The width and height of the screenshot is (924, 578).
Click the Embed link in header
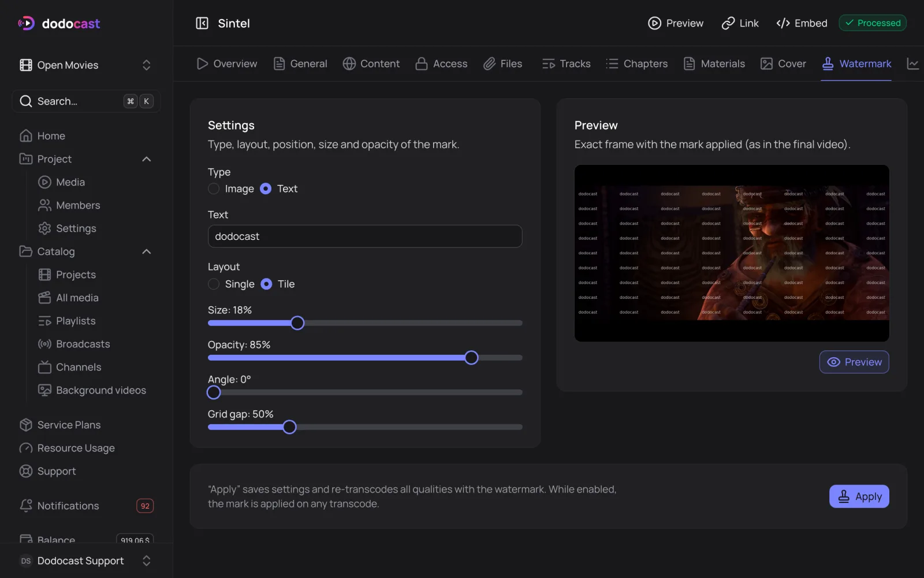pos(802,23)
